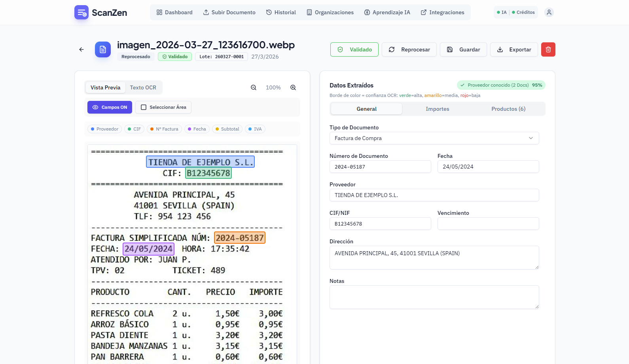Image resolution: width=629 pixels, height=364 pixels.
Task: Open the Productos (6) tab
Action: click(x=508, y=109)
